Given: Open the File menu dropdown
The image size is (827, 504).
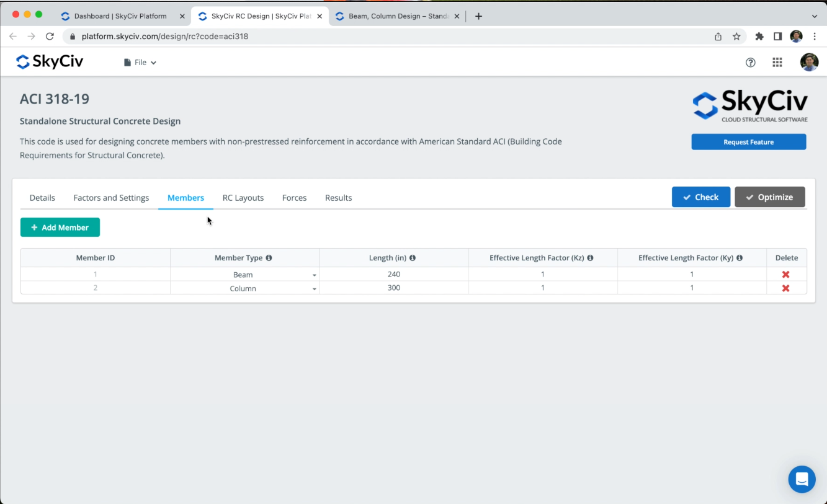Looking at the screenshot, I should click(x=140, y=63).
